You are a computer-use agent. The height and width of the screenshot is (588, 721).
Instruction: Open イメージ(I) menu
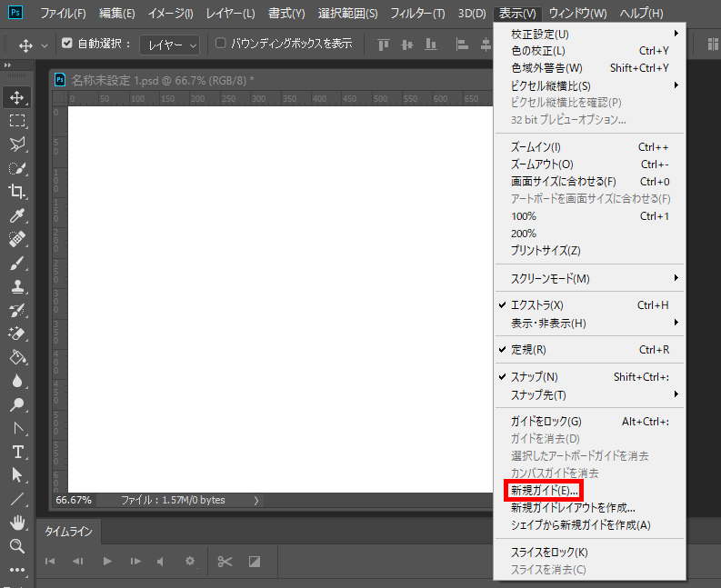point(171,14)
